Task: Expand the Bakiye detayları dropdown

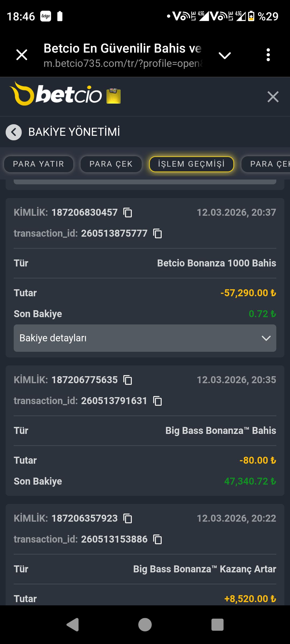Action: pyautogui.click(x=145, y=338)
